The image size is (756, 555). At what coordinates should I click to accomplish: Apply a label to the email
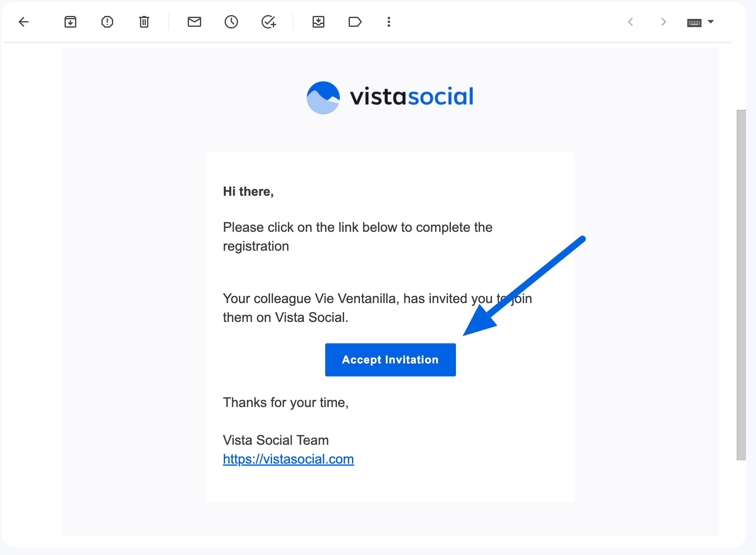coord(355,22)
